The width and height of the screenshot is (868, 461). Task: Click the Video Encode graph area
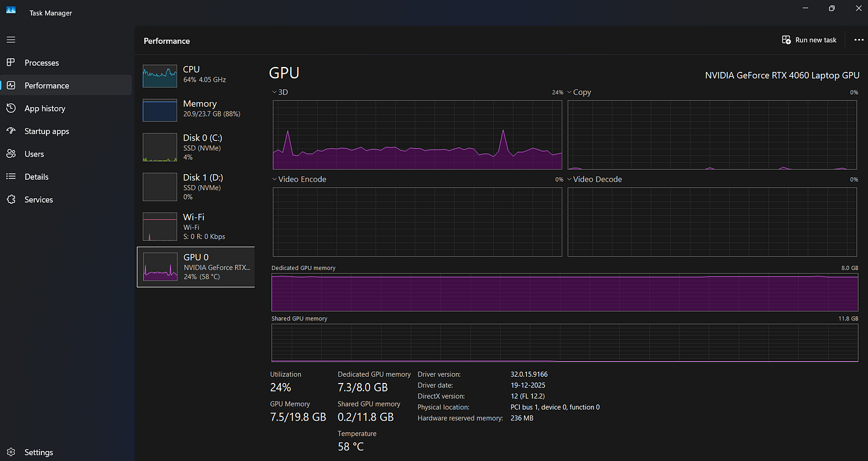click(417, 222)
